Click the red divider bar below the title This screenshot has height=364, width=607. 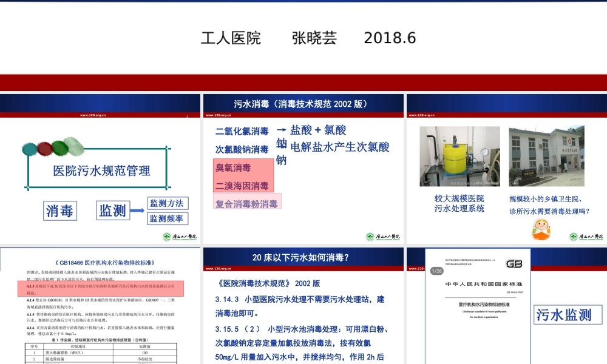coord(303,78)
